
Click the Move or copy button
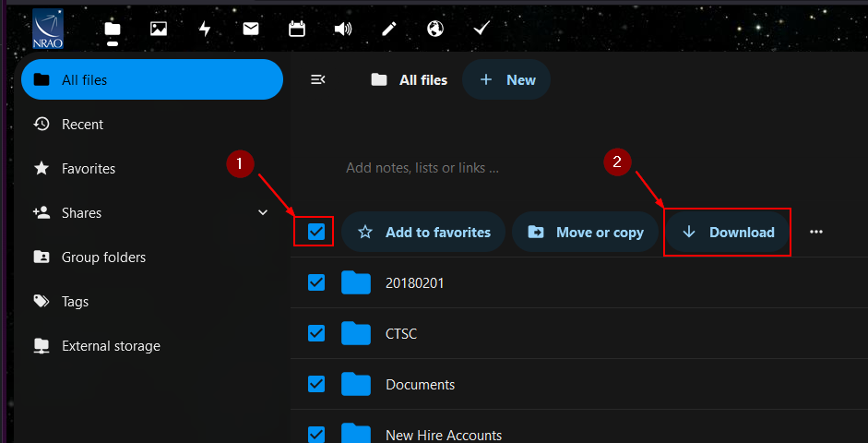(x=585, y=233)
